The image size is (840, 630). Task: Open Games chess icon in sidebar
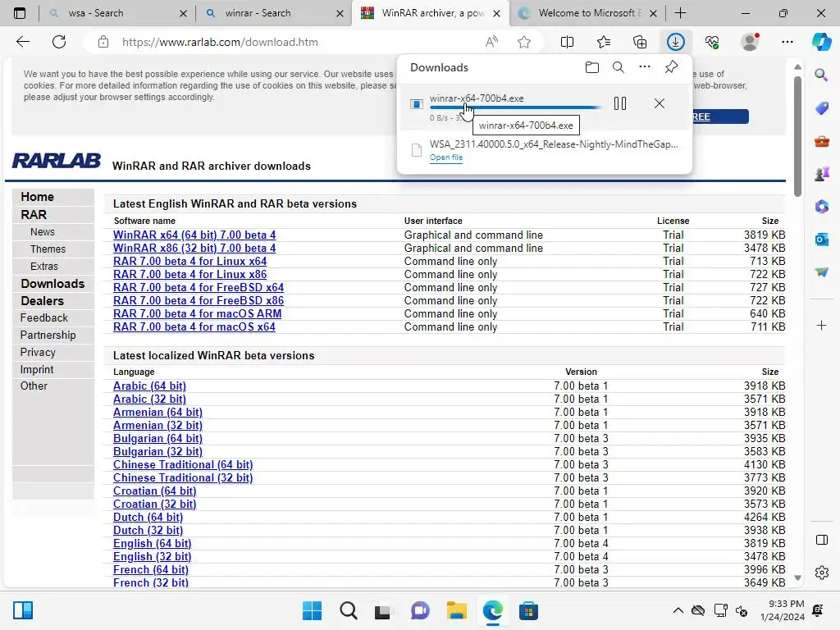coord(821,174)
